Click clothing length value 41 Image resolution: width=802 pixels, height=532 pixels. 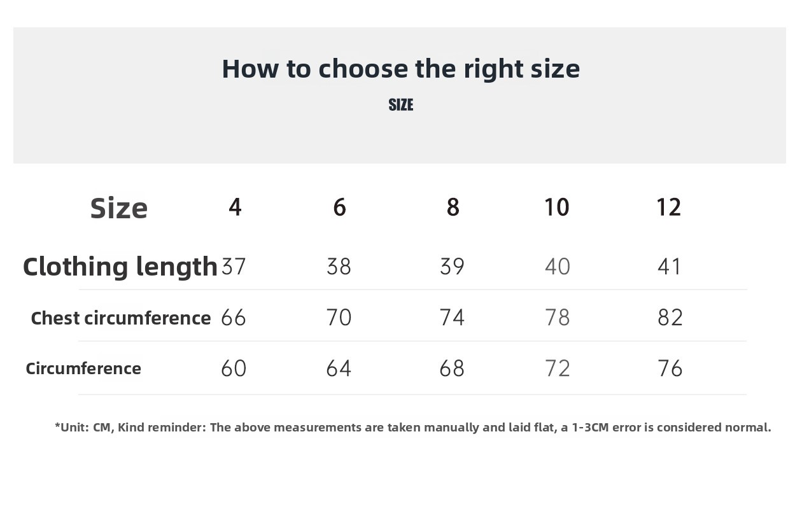[x=670, y=266]
